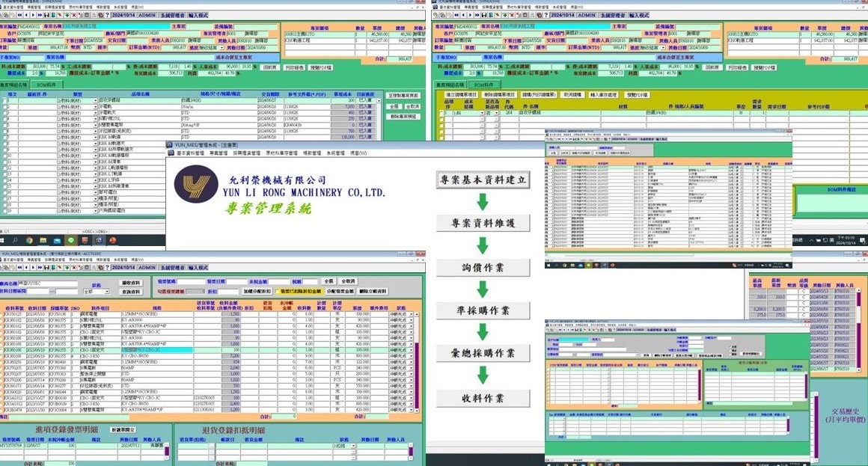This screenshot has width=868, height=466.
Task: Go to next record in top-right BOM window
Action: [x=469, y=16]
